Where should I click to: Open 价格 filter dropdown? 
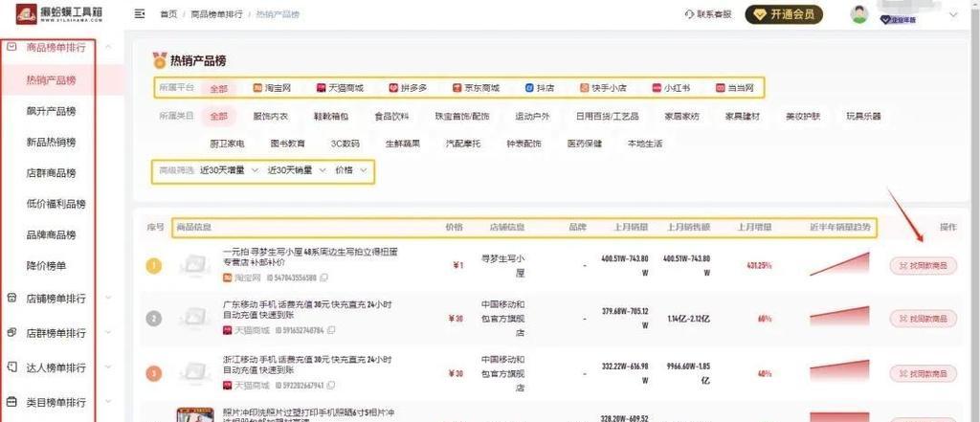click(x=350, y=170)
